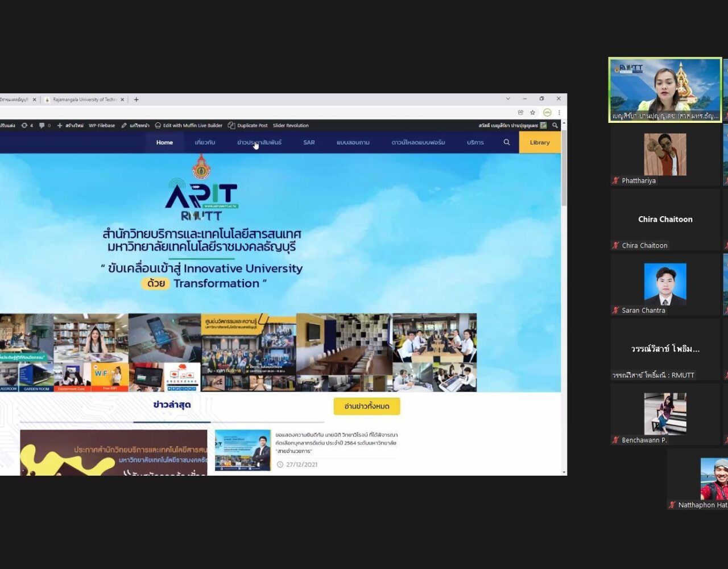Select 'วรรณวิสาข์ โพธิ์มณี : RMUTT' participant tile
The height and width of the screenshot is (569, 728).
click(x=665, y=349)
